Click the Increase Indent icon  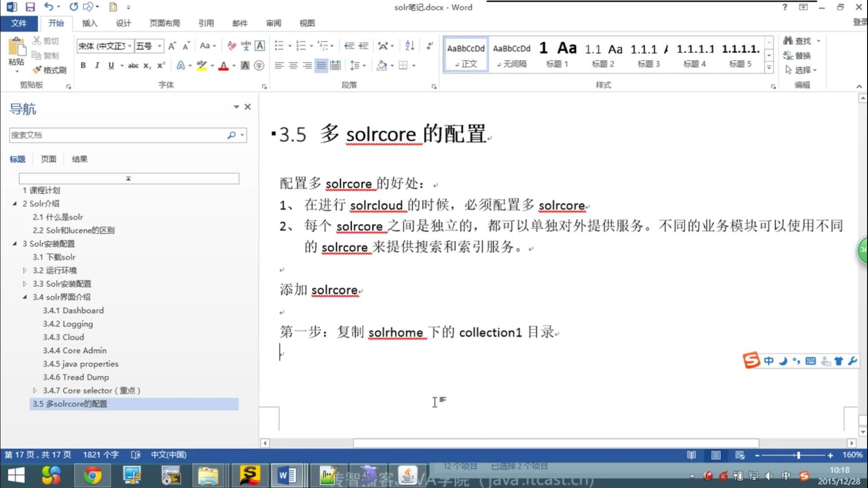click(x=363, y=46)
